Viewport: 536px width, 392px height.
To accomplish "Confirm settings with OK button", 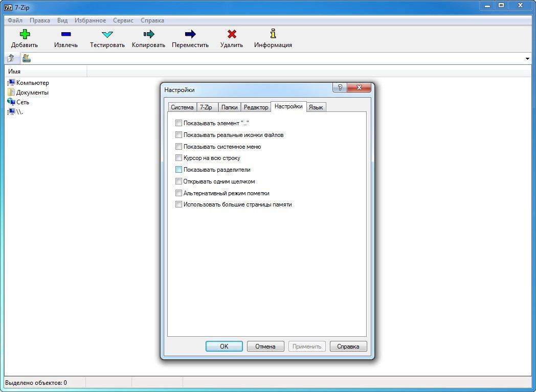I will coord(224,346).
